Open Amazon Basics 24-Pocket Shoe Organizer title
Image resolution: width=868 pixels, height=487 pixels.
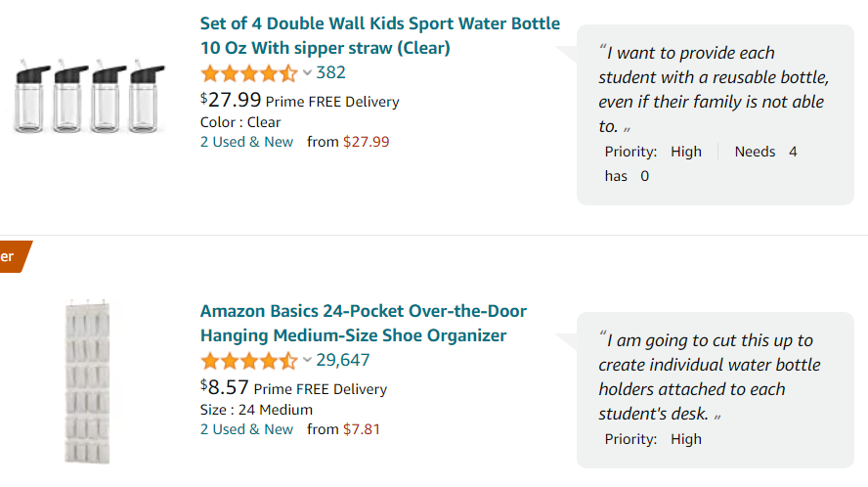click(x=364, y=323)
